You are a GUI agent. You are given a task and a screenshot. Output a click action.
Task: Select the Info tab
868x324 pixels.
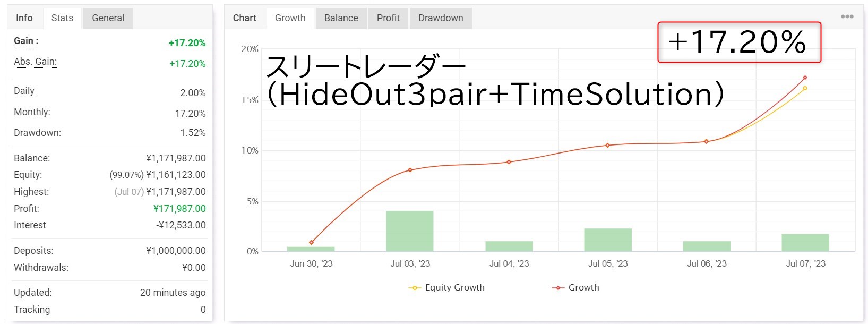[24, 18]
